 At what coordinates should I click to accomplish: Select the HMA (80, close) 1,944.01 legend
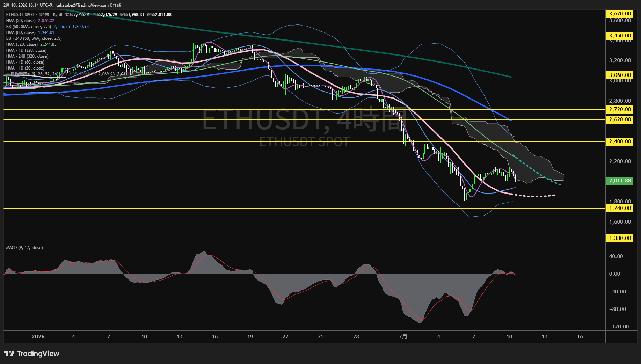pyautogui.click(x=30, y=32)
